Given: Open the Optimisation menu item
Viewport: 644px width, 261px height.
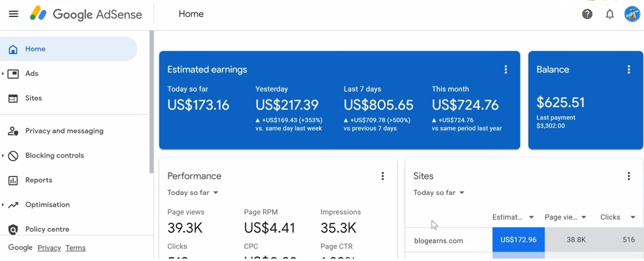Looking at the screenshot, I should [x=48, y=205].
